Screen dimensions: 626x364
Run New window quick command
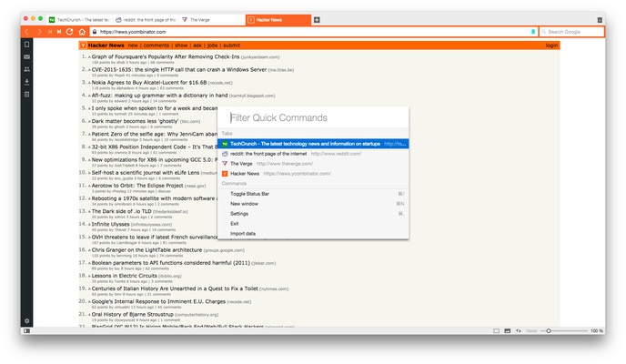click(x=313, y=204)
